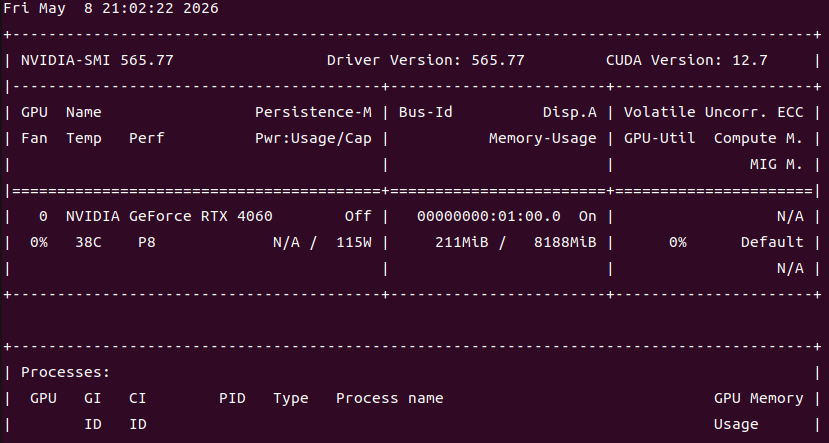Click the Pwr:Usage/Cap header

pos(313,139)
